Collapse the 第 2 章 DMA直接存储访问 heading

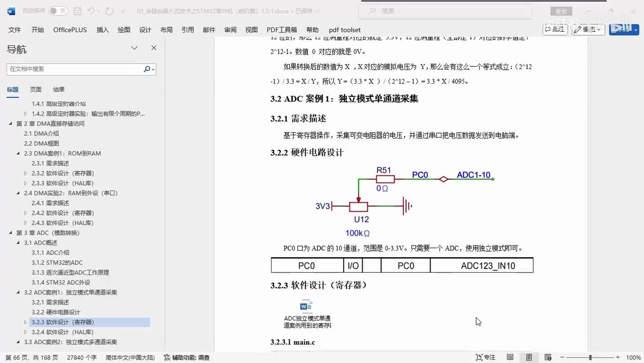point(11,124)
